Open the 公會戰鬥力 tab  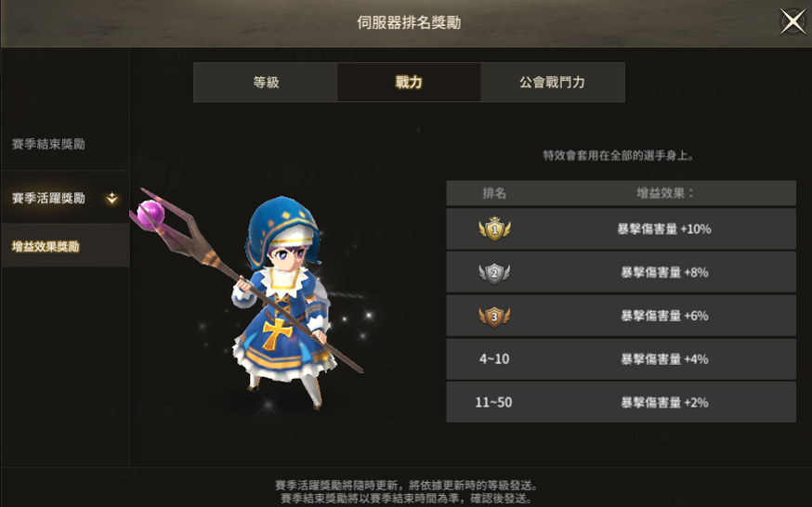tap(553, 83)
